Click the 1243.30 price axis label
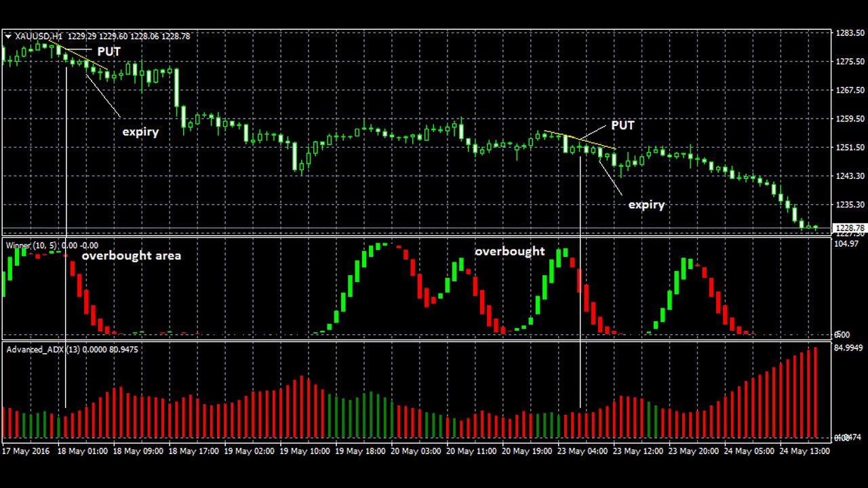Screen dimensions: 868x488 (850, 176)
